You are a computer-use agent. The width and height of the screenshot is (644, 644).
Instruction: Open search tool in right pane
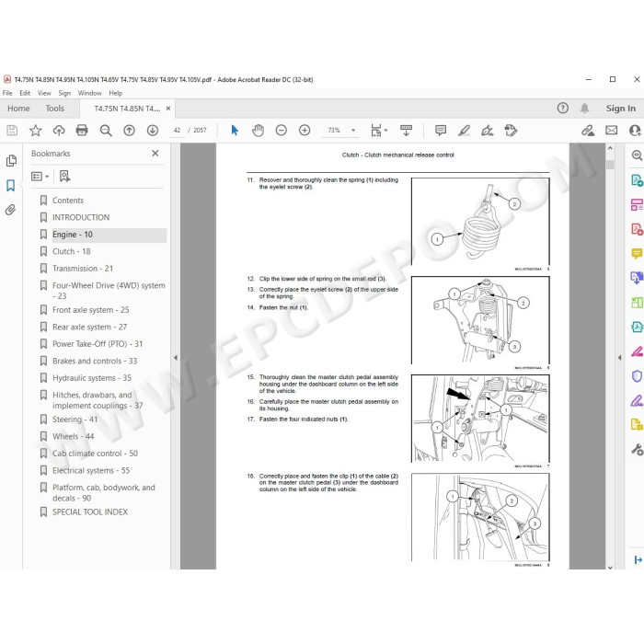coord(637,155)
